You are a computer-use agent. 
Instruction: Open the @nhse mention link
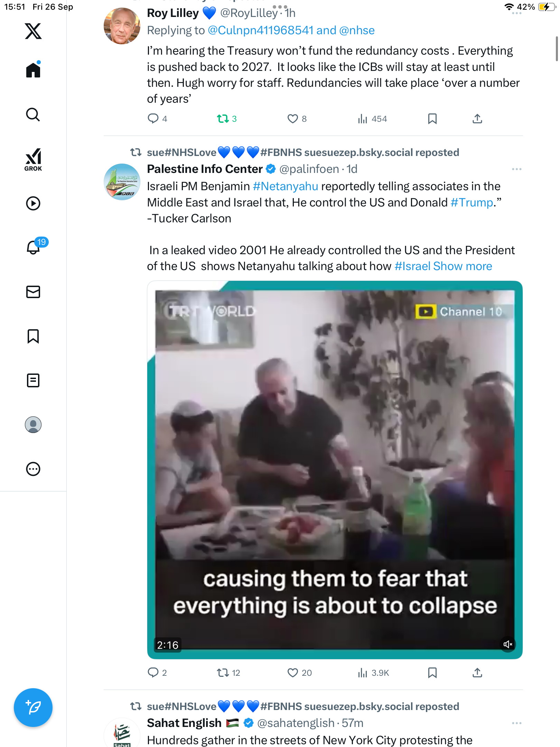[x=357, y=30]
